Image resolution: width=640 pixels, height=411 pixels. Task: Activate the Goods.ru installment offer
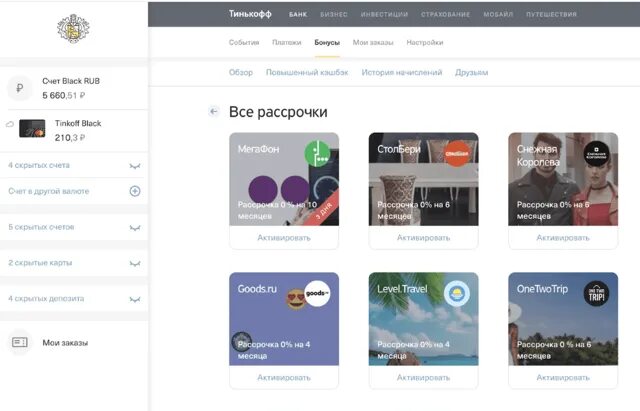click(284, 378)
